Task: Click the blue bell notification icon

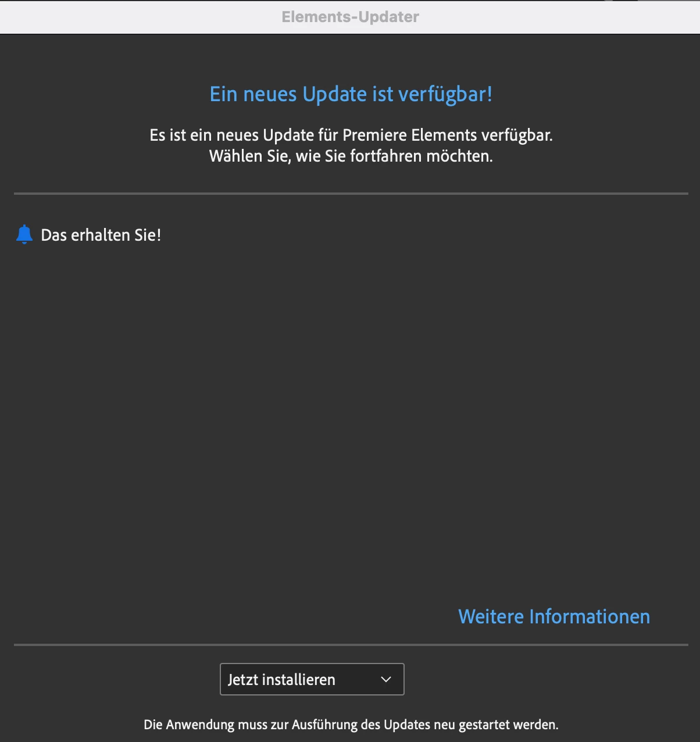Action: pyautogui.click(x=24, y=234)
